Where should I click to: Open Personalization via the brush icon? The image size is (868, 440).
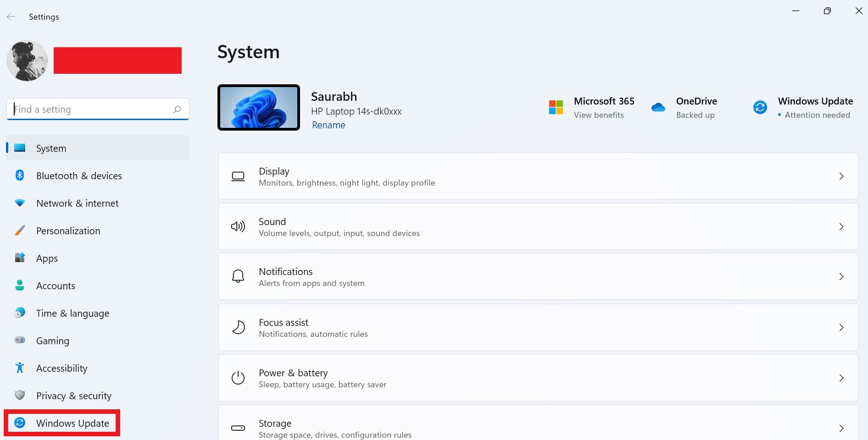(19, 231)
